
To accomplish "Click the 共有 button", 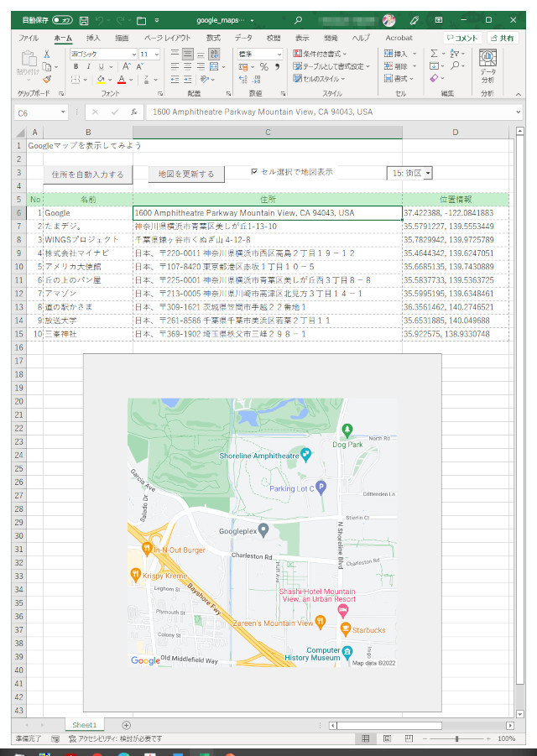I will pyautogui.click(x=503, y=38).
